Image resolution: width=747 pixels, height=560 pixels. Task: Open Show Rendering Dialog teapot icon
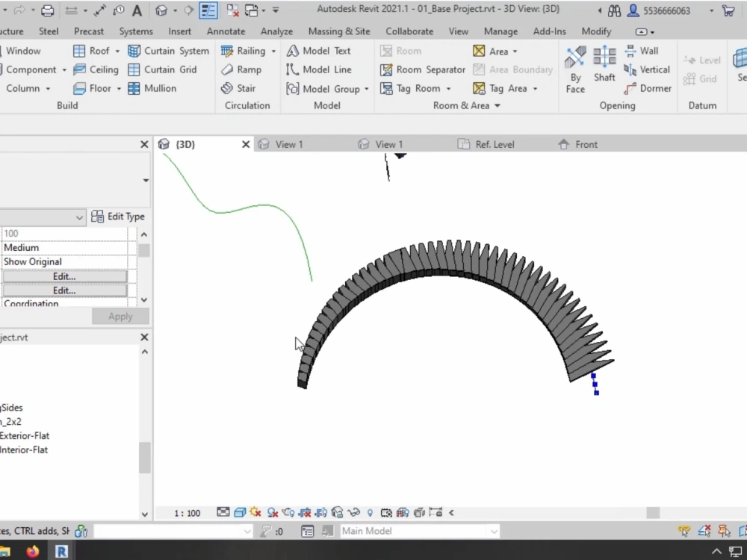pos(288,513)
